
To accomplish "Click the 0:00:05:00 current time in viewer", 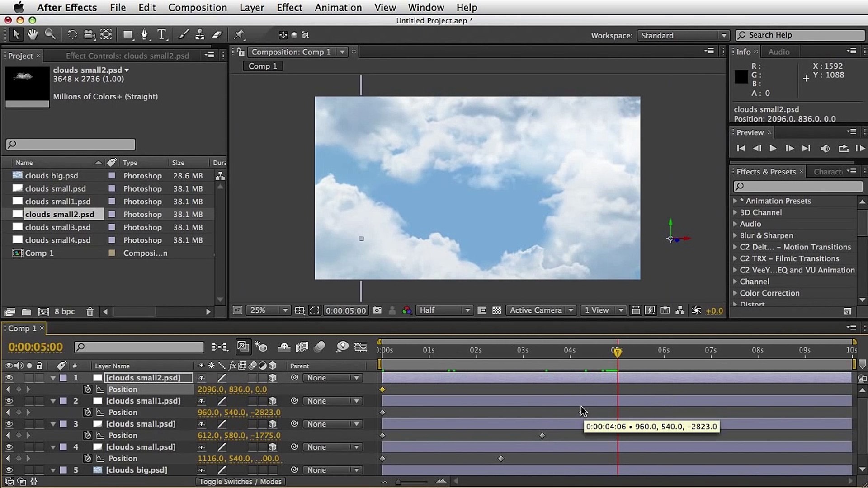I will [x=346, y=311].
